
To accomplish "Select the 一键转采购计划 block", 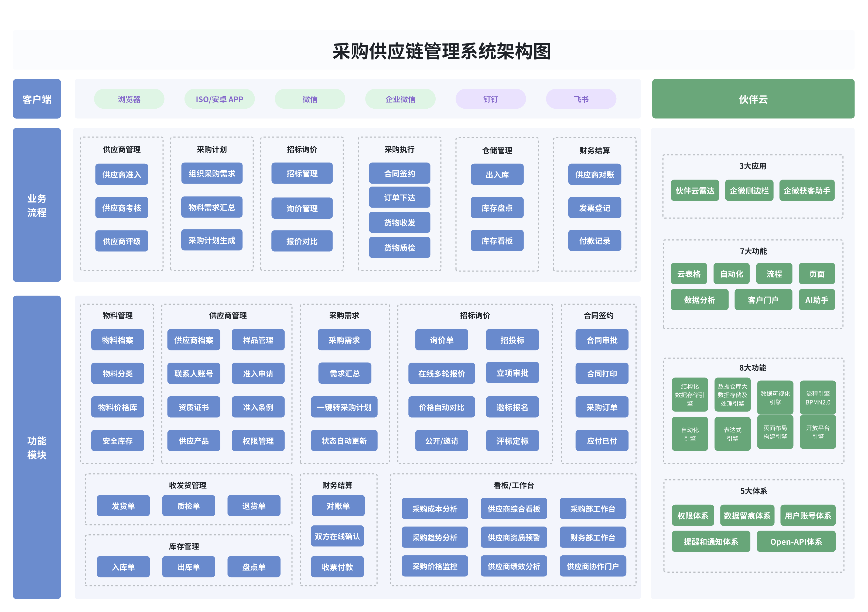I will click(x=344, y=407).
